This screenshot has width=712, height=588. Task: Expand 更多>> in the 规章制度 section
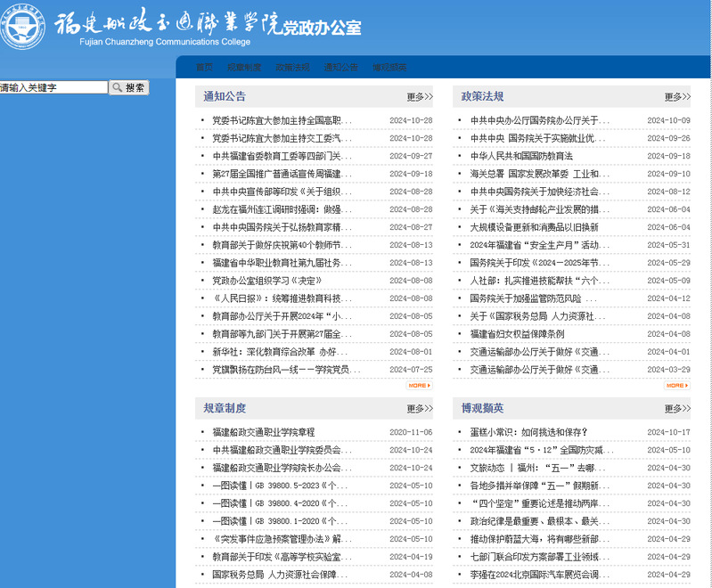pos(419,409)
